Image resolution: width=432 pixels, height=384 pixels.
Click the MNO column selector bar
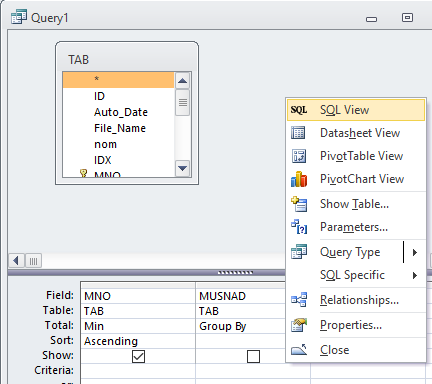point(138,285)
